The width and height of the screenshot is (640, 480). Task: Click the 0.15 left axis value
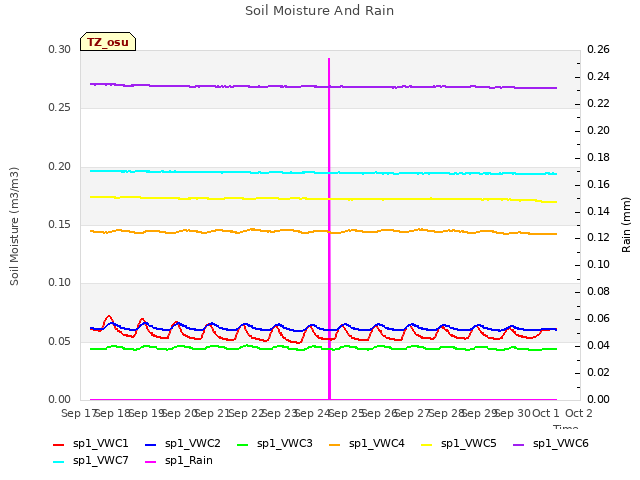[60, 224]
